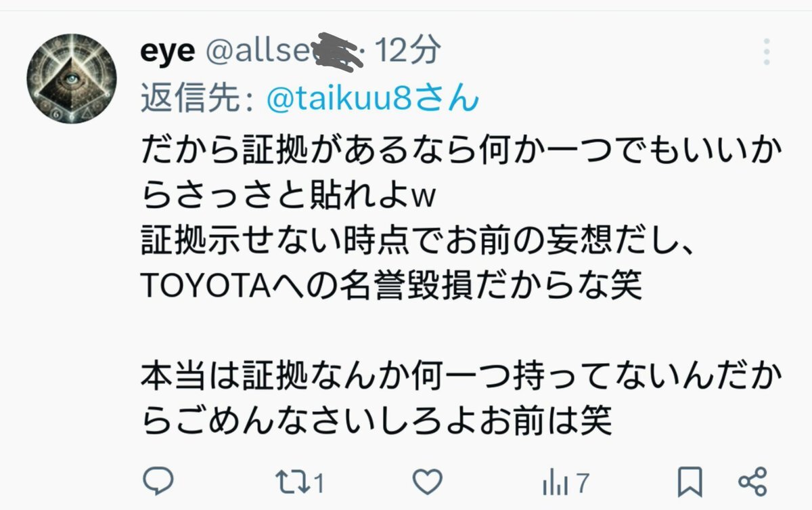Click the final line ending in お前は笑
Screen dimensions: 812x510
(x=377, y=422)
